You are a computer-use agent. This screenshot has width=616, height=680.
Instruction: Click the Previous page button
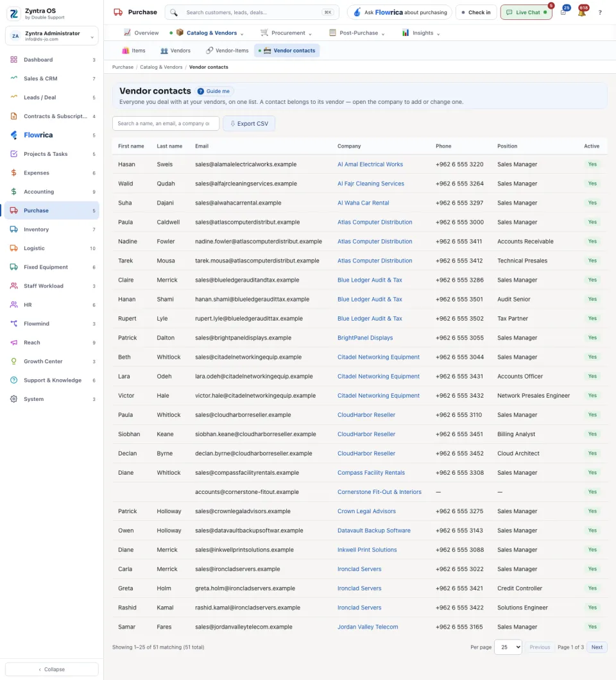(540, 647)
